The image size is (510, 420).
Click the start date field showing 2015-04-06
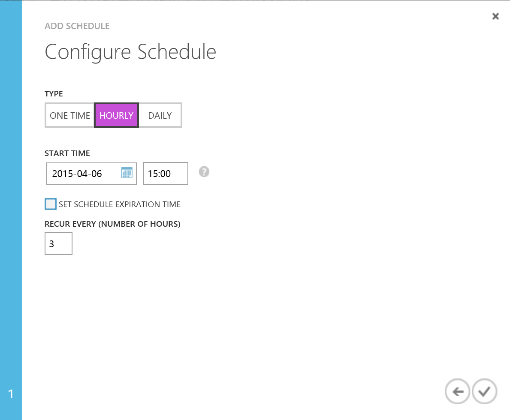[x=81, y=174]
